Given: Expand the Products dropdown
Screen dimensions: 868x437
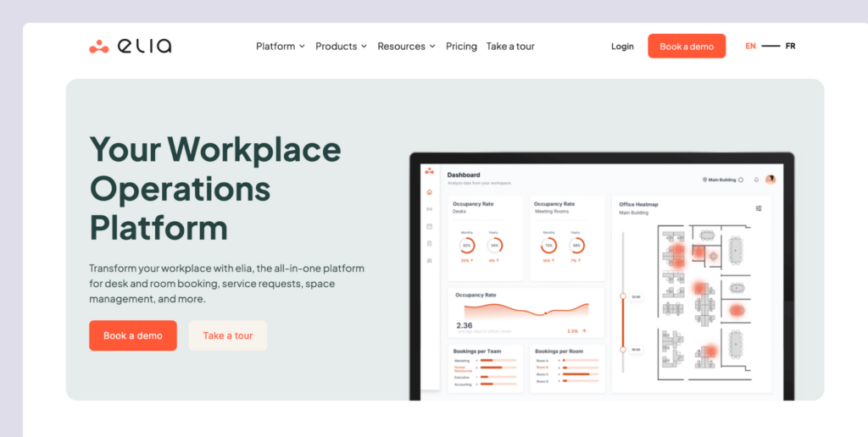Looking at the screenshot, I should [341, 47].
